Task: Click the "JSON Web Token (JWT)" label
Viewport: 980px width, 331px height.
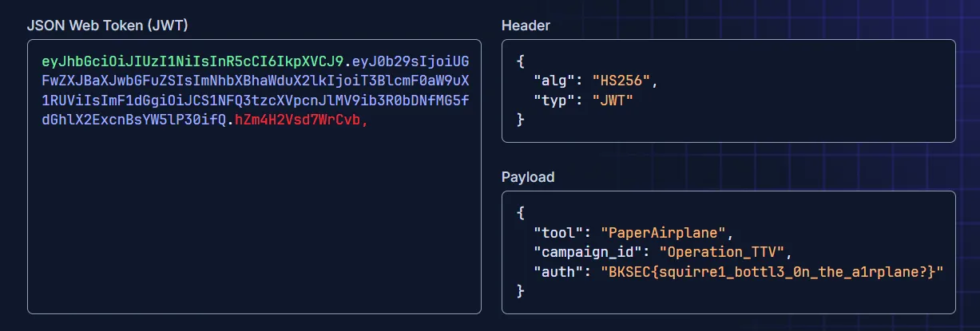Action: 107,25
